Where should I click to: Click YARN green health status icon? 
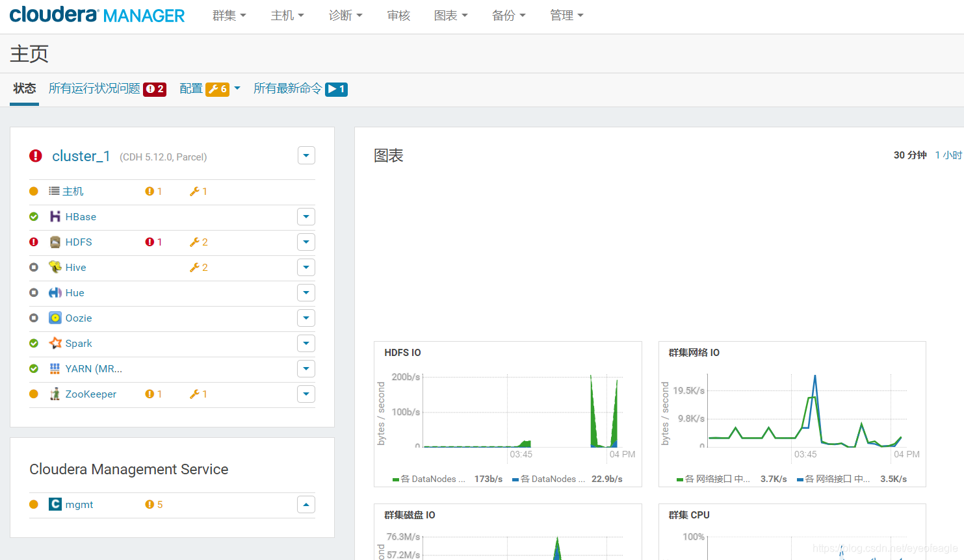click(34, 368)
